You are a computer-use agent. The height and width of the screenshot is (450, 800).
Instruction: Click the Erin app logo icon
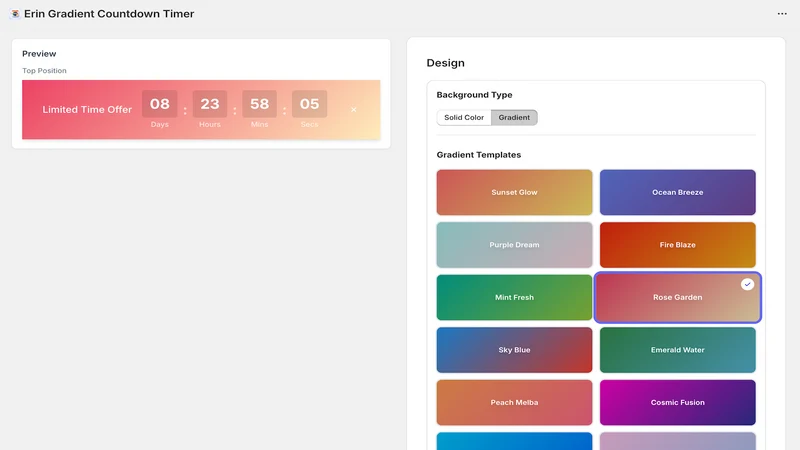(x=15, y=14)
